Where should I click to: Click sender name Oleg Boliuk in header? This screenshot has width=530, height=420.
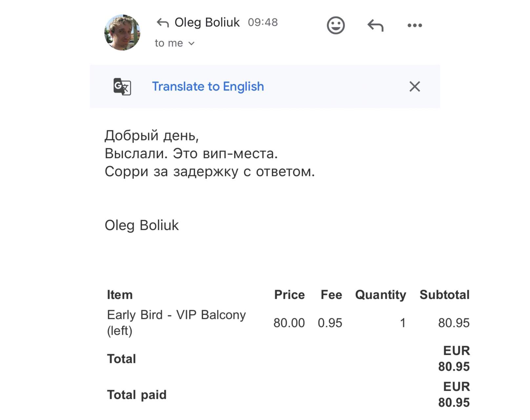click(207, 22)
